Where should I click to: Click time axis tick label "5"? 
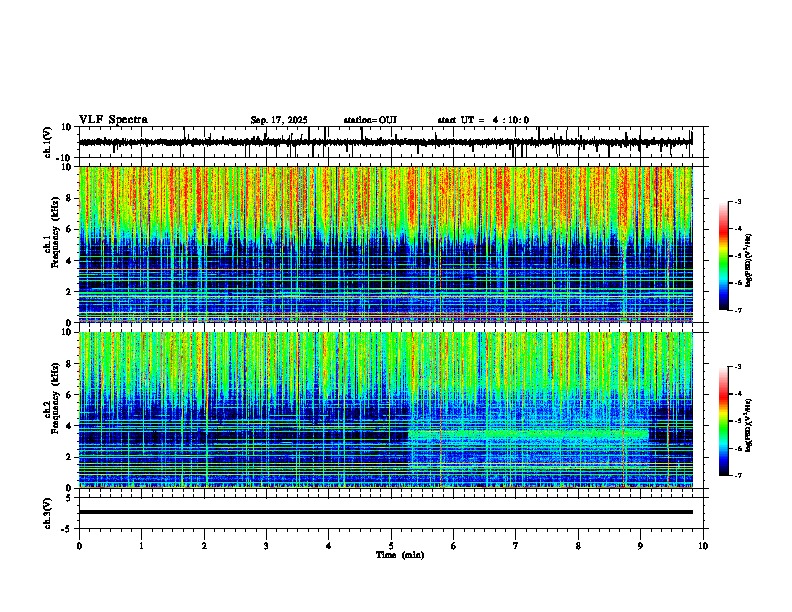(391, 546)
